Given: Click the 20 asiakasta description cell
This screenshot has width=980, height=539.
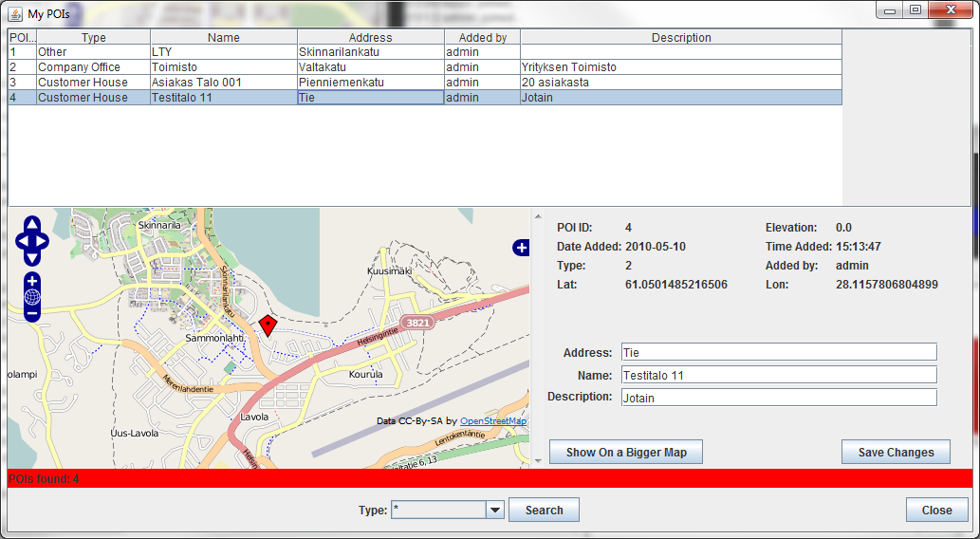Looking at the screenshot, I should (x=681, y=82).
